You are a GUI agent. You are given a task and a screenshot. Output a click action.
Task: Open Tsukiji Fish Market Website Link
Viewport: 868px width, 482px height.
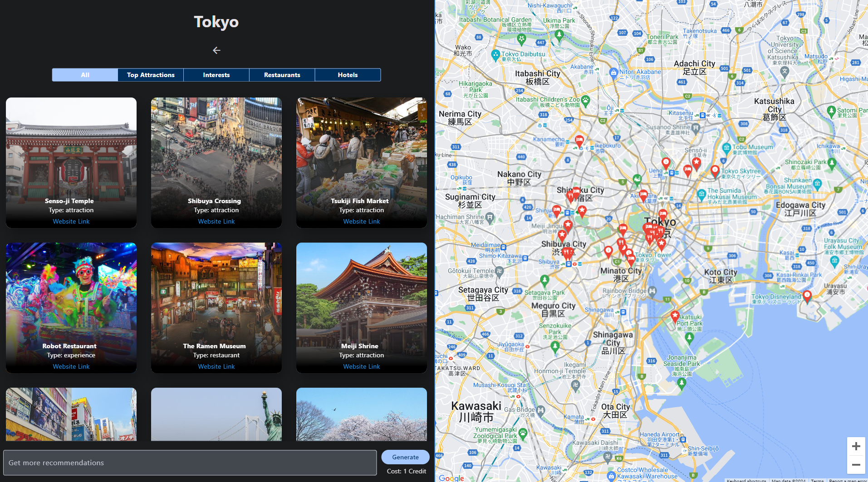tap(362, 221)
